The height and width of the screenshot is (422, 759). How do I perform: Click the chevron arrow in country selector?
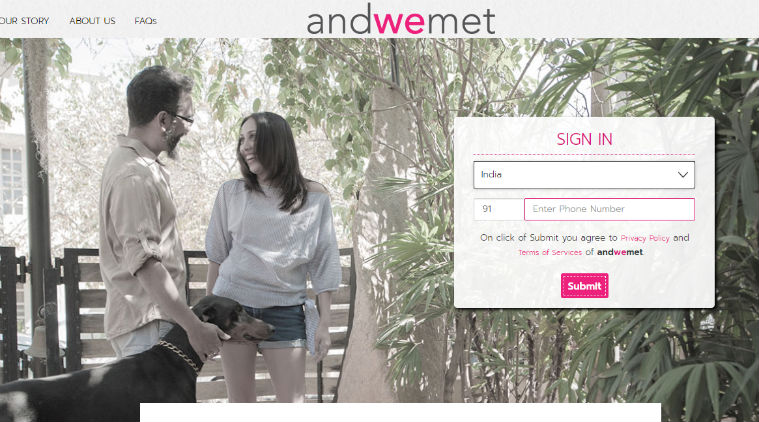point(683,175)
